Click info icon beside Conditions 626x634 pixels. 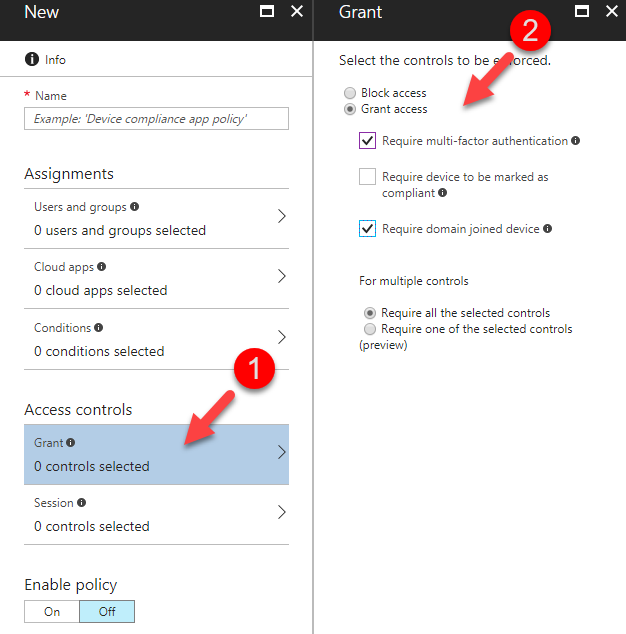[x=99, y=327]
